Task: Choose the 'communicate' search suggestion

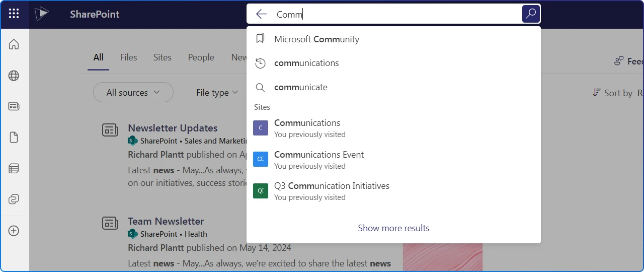Action: pos(393,87)
